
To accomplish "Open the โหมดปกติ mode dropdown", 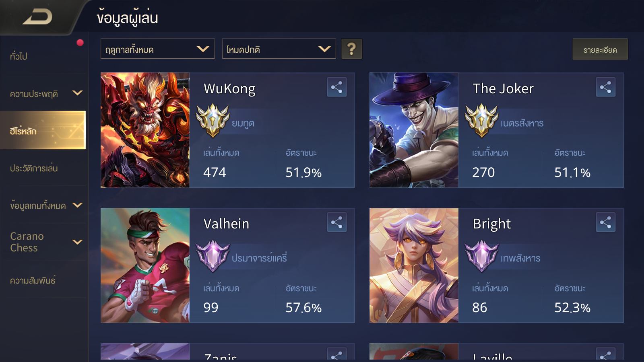I will click(279, 49).
